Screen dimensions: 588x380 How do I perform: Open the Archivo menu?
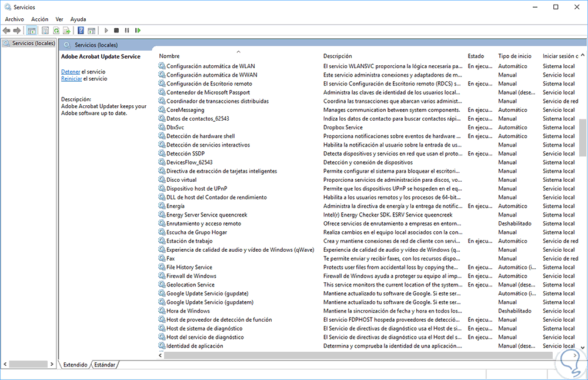coord(14,19)
